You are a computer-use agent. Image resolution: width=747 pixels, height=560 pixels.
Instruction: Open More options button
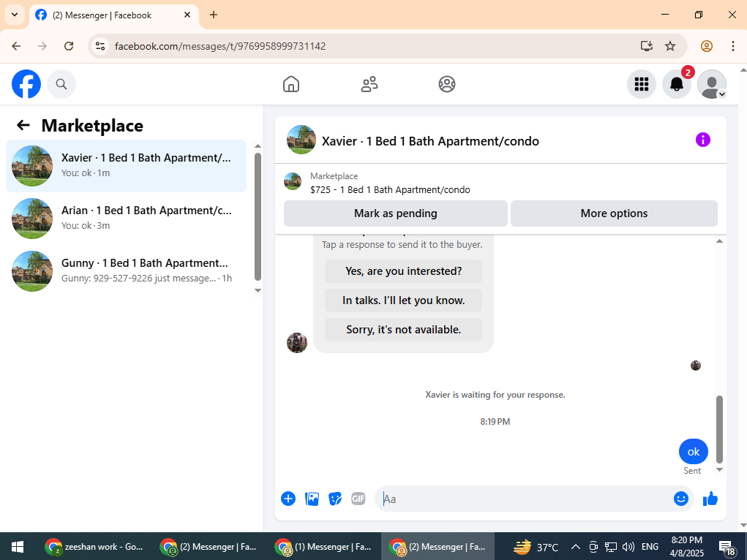point(614,213)
